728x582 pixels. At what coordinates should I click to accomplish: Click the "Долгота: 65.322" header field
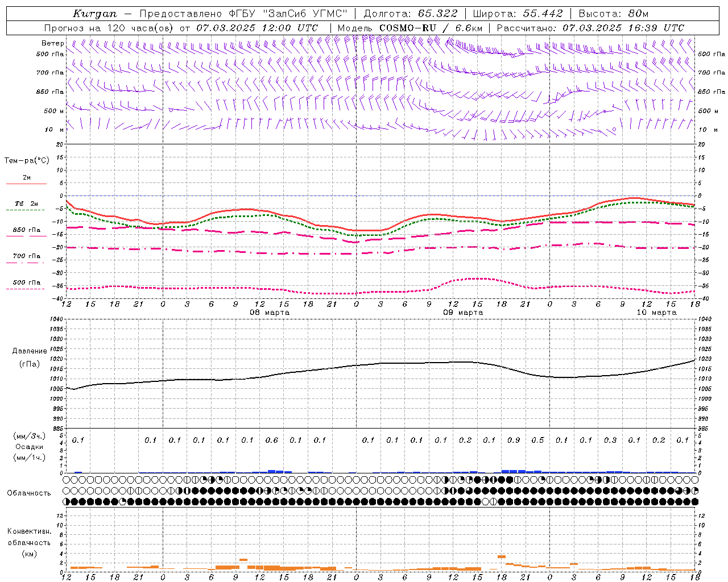click(410, 14)
